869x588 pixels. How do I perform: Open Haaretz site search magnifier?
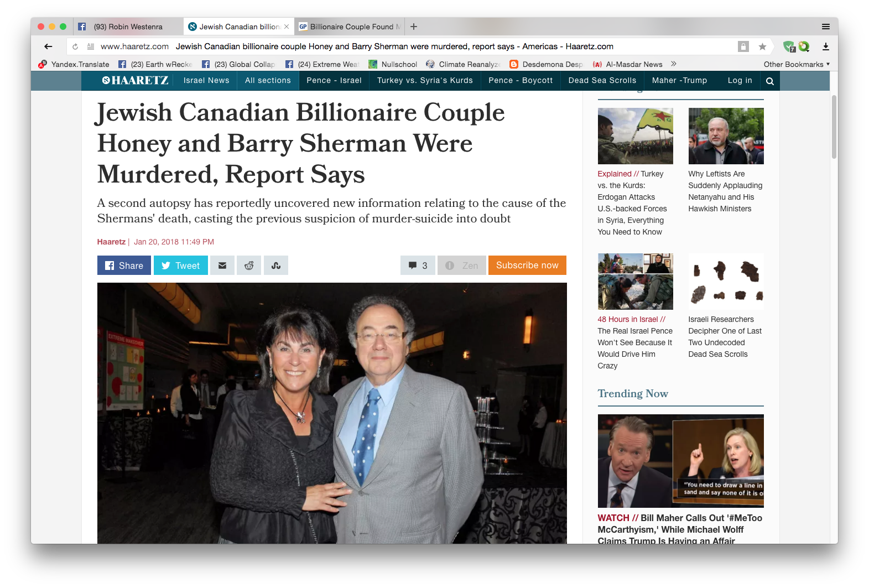pos(769,81)
